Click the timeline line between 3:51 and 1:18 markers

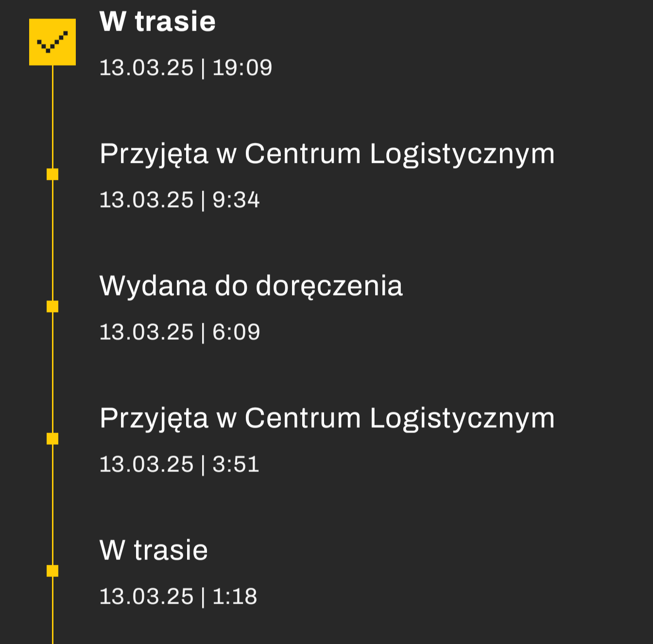tap(52, 505)
